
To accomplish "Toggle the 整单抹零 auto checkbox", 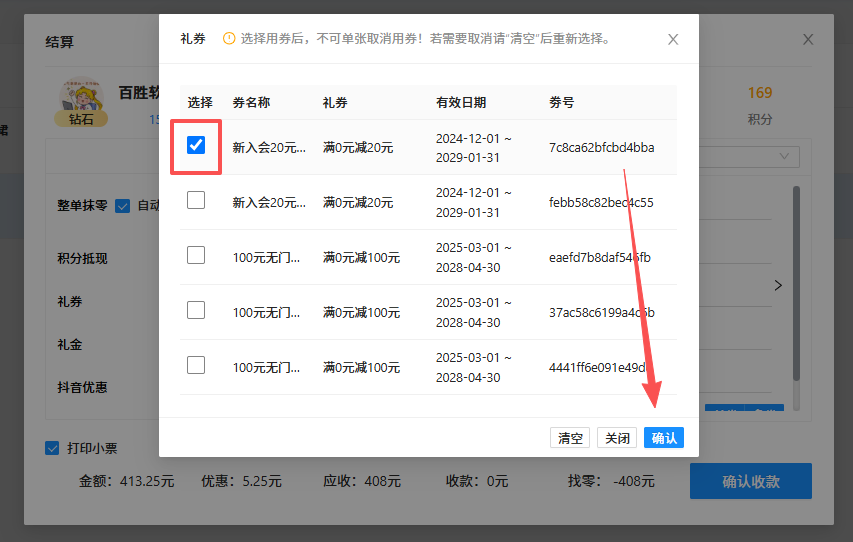I will [x=122, y=206].
